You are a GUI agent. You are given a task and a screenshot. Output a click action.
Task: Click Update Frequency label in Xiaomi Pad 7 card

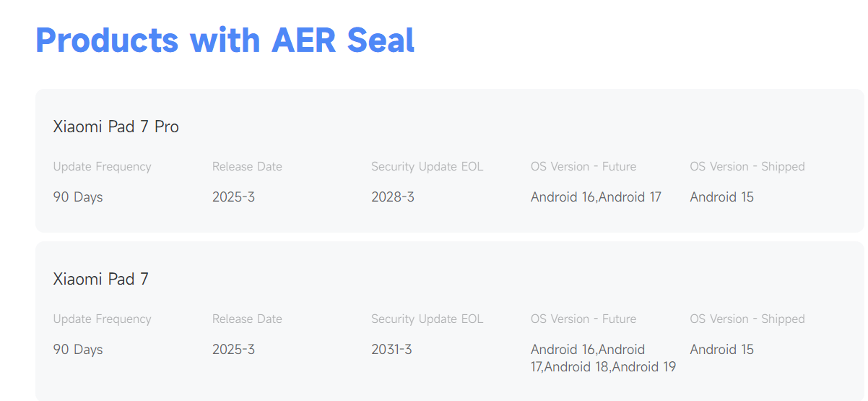102,319
